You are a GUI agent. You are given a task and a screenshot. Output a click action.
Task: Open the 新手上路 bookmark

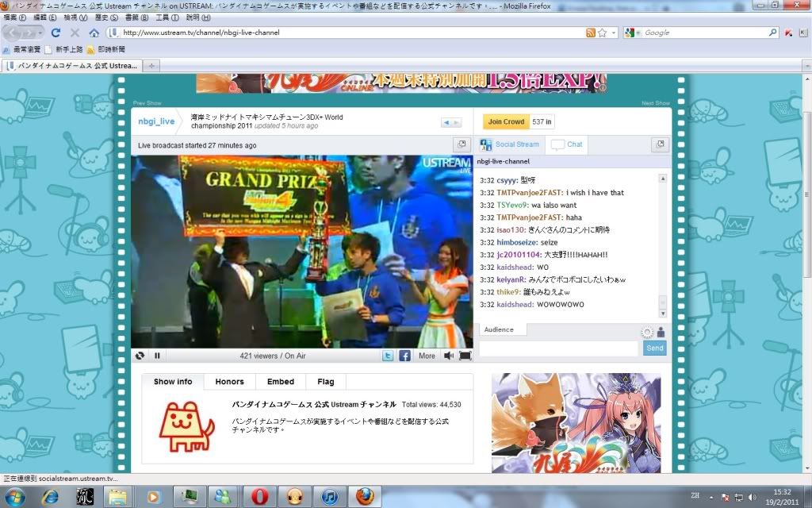[x=64, y=49]
